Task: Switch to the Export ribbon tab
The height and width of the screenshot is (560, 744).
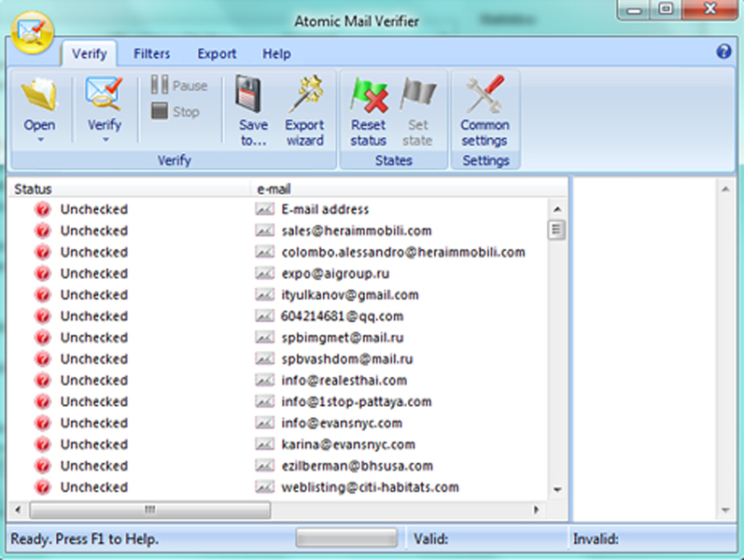Action: tap(217, 53)
